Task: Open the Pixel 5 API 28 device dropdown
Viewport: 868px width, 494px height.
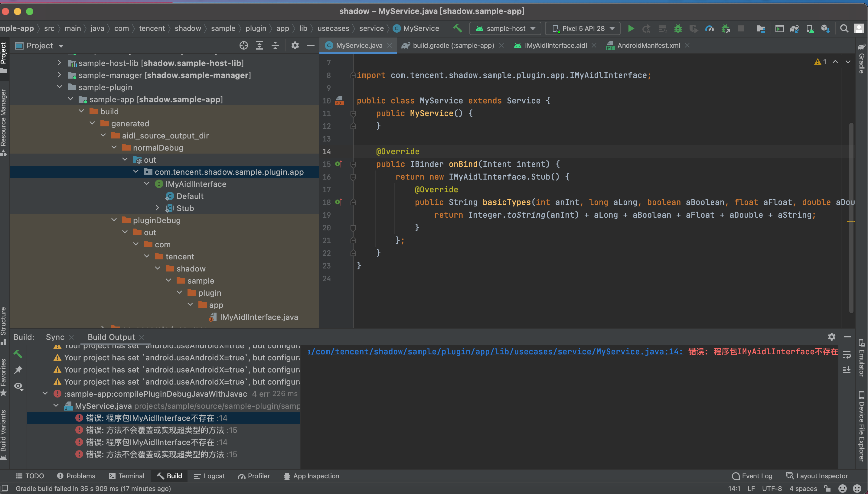Action: (582, 28)
